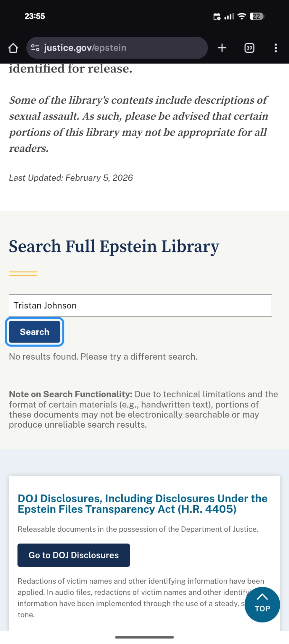The height and width of the screenshot is (644, 289).
Task: Tap the 23:55 clock in status bar
Action: tap(35, 16)
